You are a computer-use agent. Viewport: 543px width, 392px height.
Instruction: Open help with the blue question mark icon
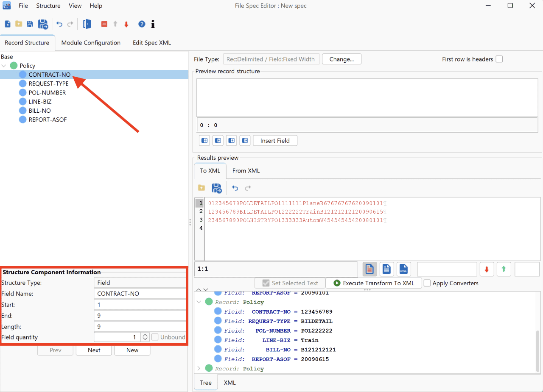(142, 24)
